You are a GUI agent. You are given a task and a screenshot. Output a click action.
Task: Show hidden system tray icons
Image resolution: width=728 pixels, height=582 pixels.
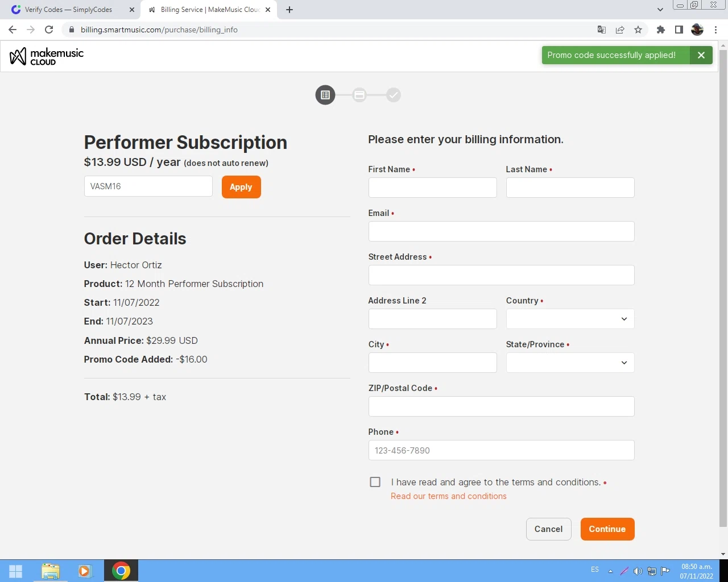(611, 572)
